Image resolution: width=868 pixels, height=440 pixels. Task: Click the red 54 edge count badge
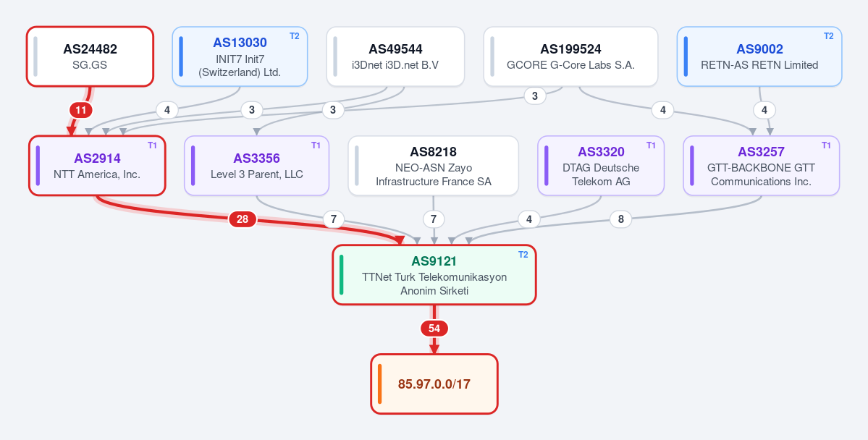[x=434, y=329]
